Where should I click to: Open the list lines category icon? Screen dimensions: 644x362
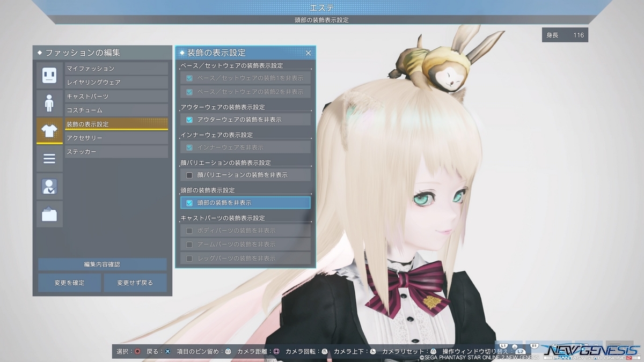pyautogui.click(x=49, y=159)
